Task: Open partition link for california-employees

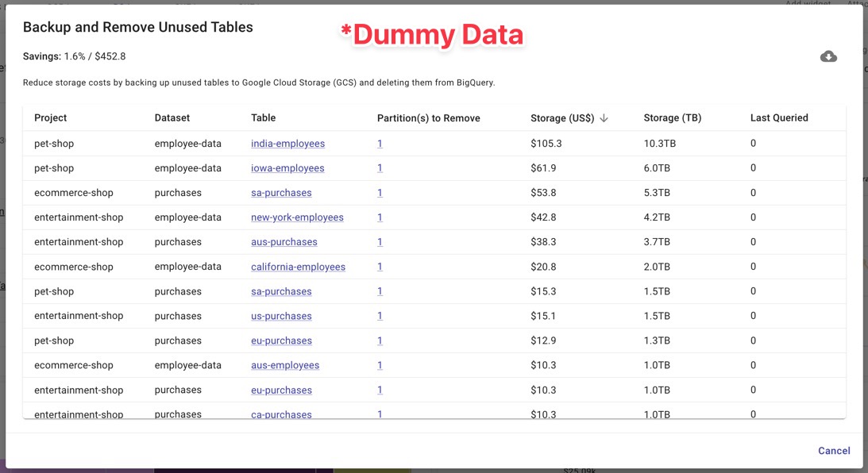Action: [x=380, y=267]
